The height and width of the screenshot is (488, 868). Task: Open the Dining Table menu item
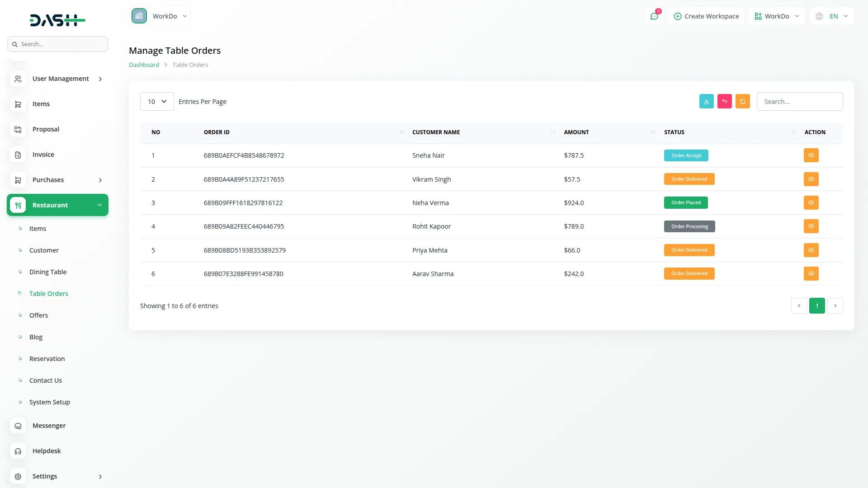coord(47,272)
